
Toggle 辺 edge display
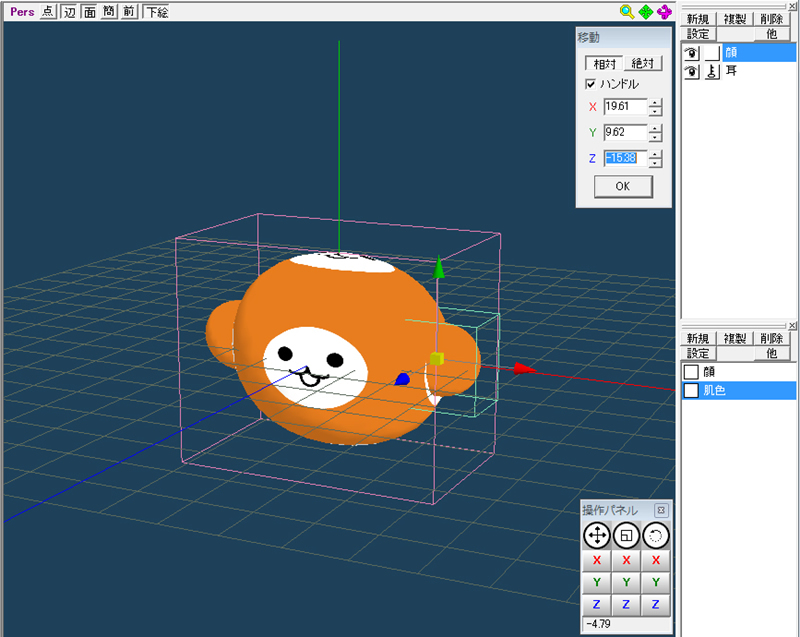69,12
